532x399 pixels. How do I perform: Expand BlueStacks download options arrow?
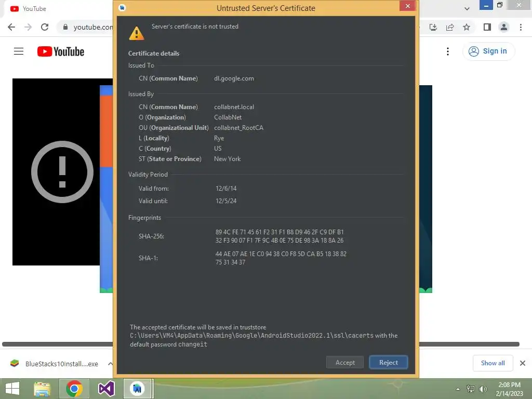pyautogui.click(x=110, y=364)
